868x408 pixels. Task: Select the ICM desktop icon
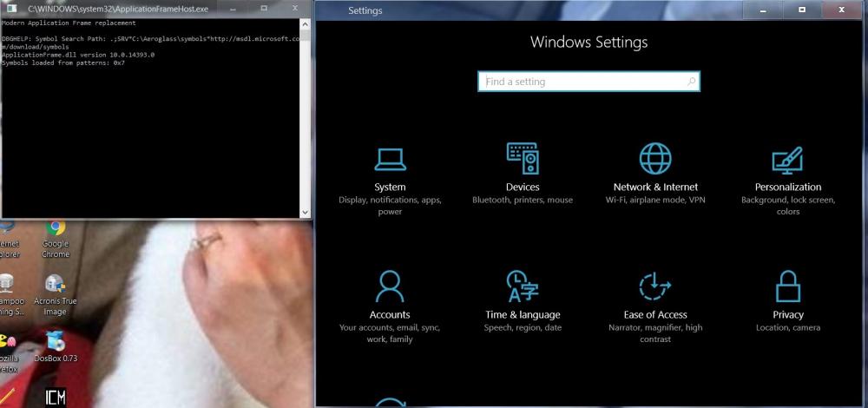click(x=56, y=397)
